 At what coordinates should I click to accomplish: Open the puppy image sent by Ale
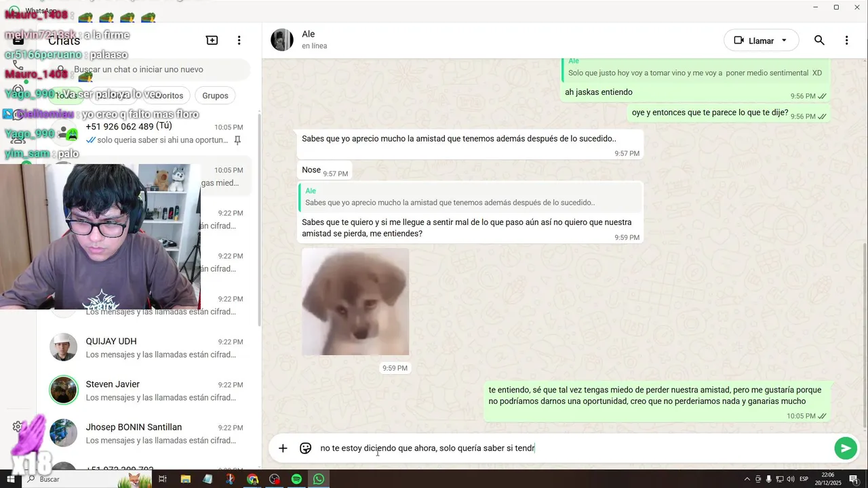[x=355, y=302]
